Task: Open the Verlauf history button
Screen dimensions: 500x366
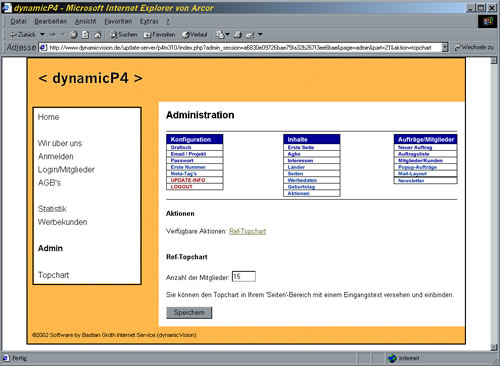Action: tap(195, 34)
